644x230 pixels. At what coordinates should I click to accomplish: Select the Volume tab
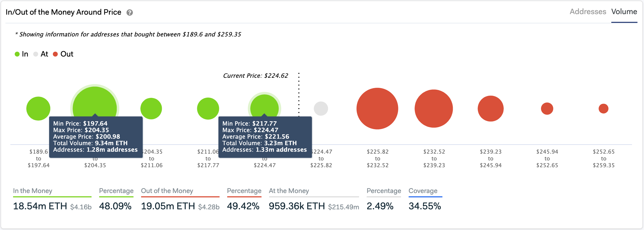point(624,12)
